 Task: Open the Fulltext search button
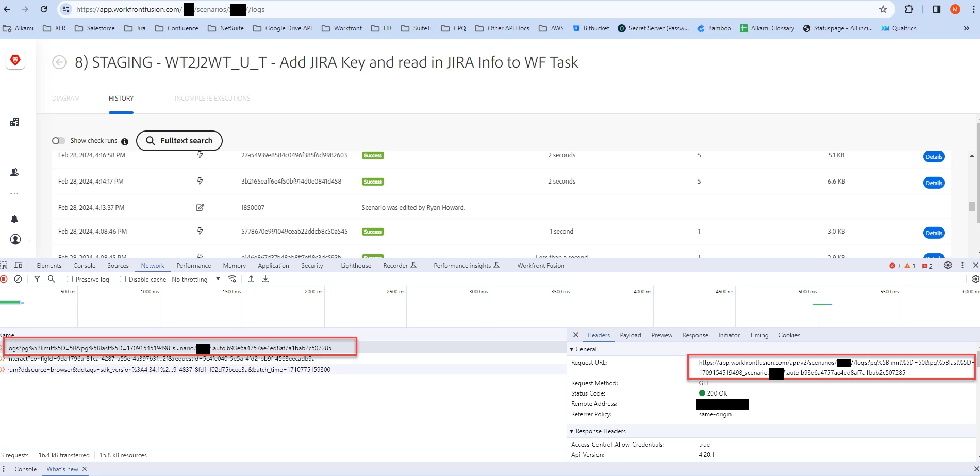(179, 141)
